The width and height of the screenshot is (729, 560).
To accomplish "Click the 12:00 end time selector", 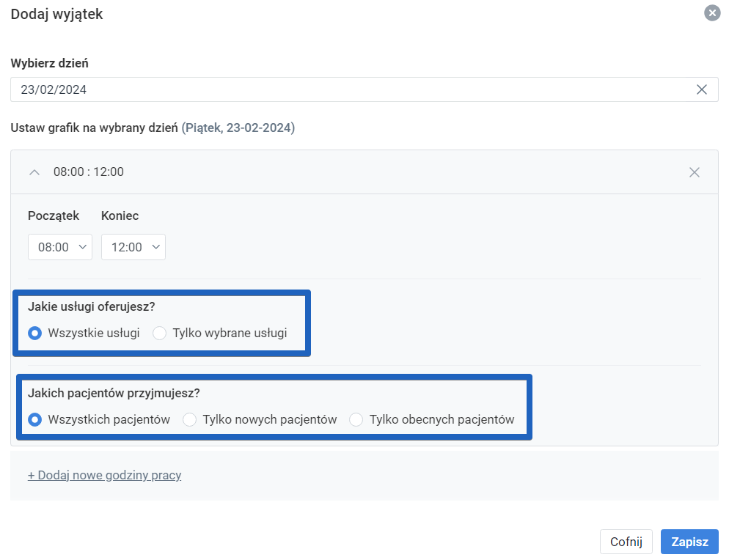I will [x=133, y=247].
